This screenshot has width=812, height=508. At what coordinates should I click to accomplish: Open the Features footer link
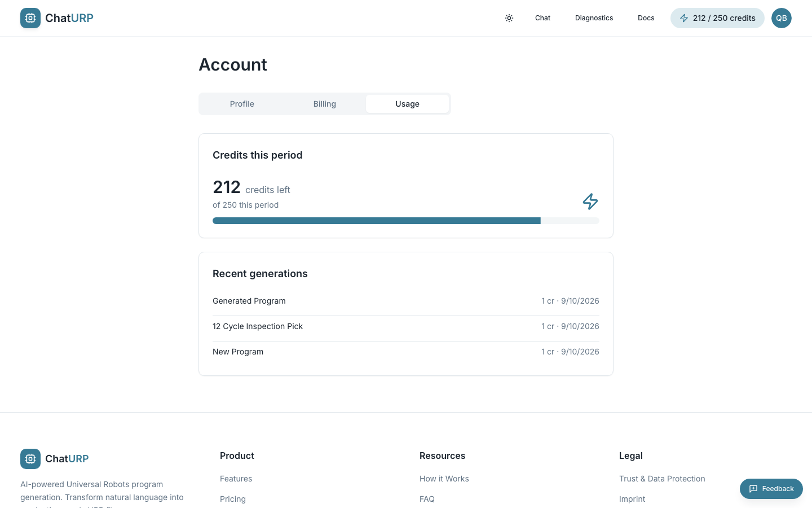point(236,479)
